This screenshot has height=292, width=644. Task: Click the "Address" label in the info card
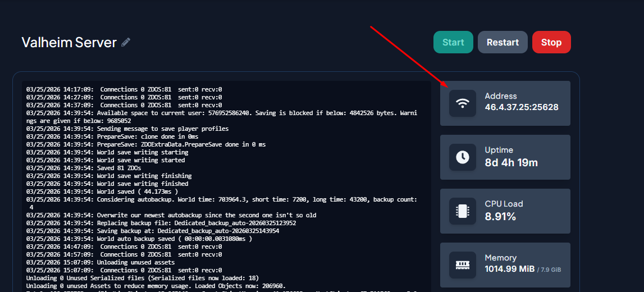click(500, 96)
